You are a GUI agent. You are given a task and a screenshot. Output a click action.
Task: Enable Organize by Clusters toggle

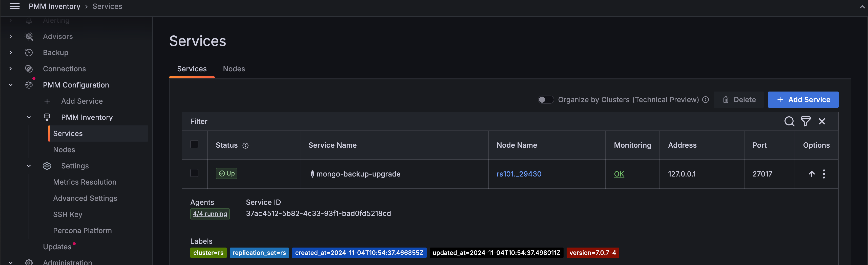click(546, 100)
